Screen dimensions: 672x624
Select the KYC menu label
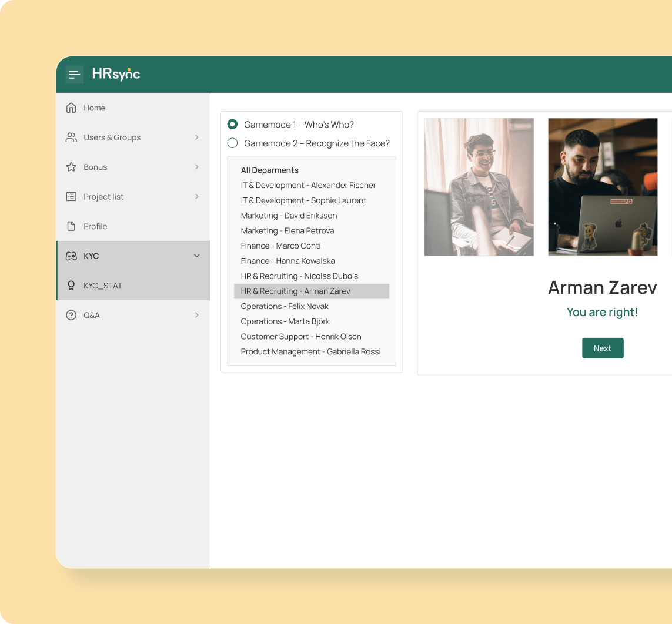[91, 256]
